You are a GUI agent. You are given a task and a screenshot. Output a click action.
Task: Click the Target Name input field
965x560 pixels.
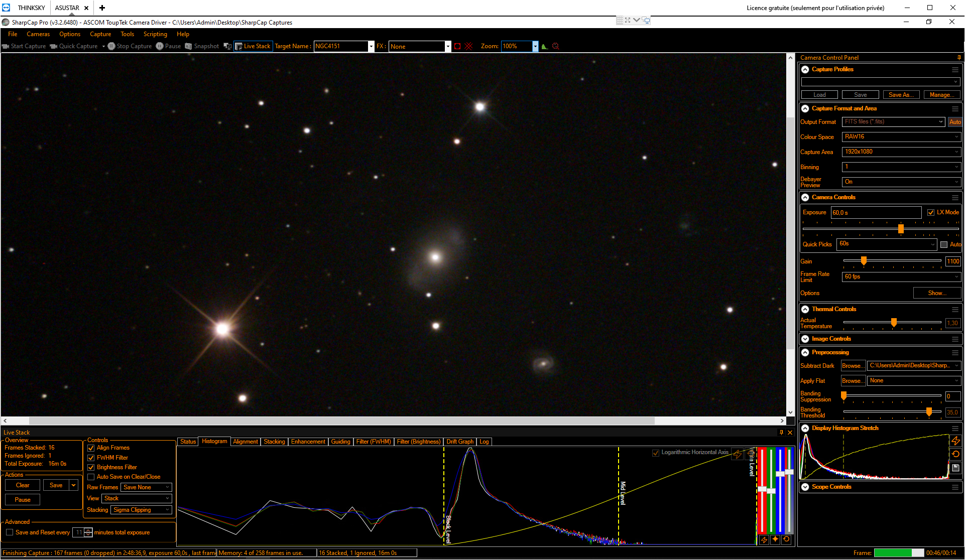click(341, 46)
